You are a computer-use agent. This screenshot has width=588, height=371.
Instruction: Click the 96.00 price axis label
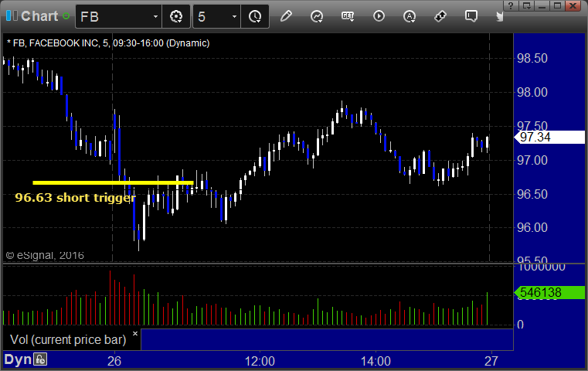[532, 227]
